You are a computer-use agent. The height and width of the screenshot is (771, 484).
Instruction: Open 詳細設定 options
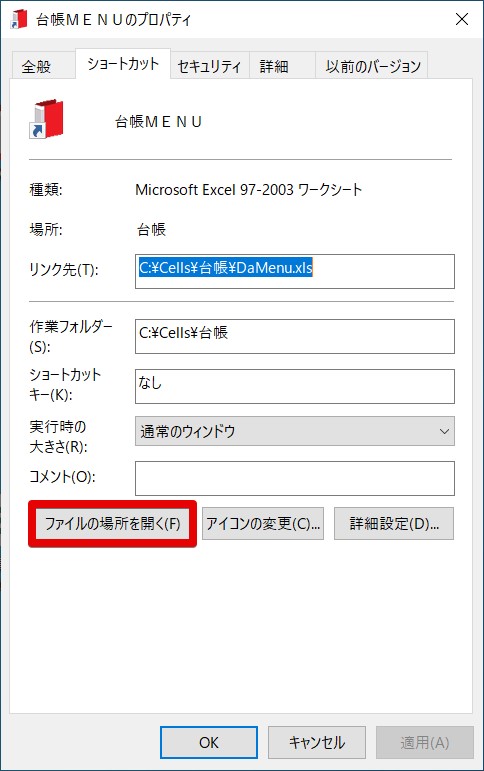click(x=394, y=524)
